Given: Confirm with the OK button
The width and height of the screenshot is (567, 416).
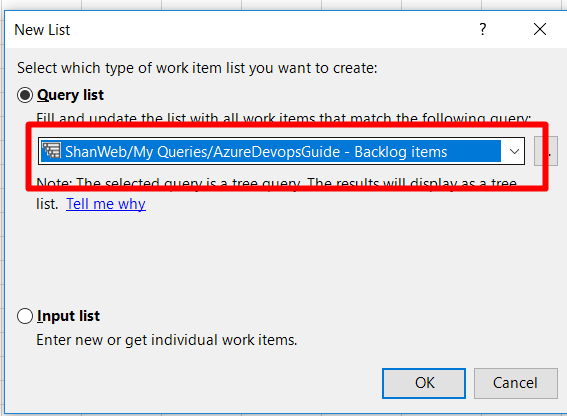Looking at the screenshot, I should [424, 383].
